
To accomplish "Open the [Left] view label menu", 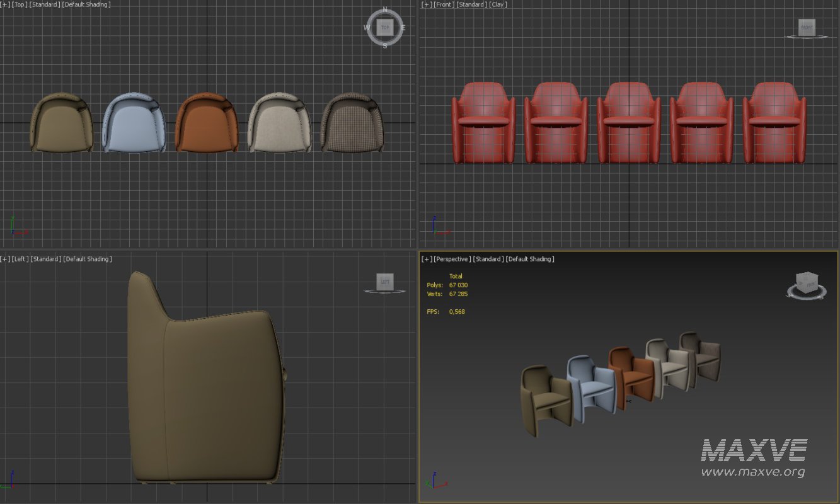I will (20, 259).
